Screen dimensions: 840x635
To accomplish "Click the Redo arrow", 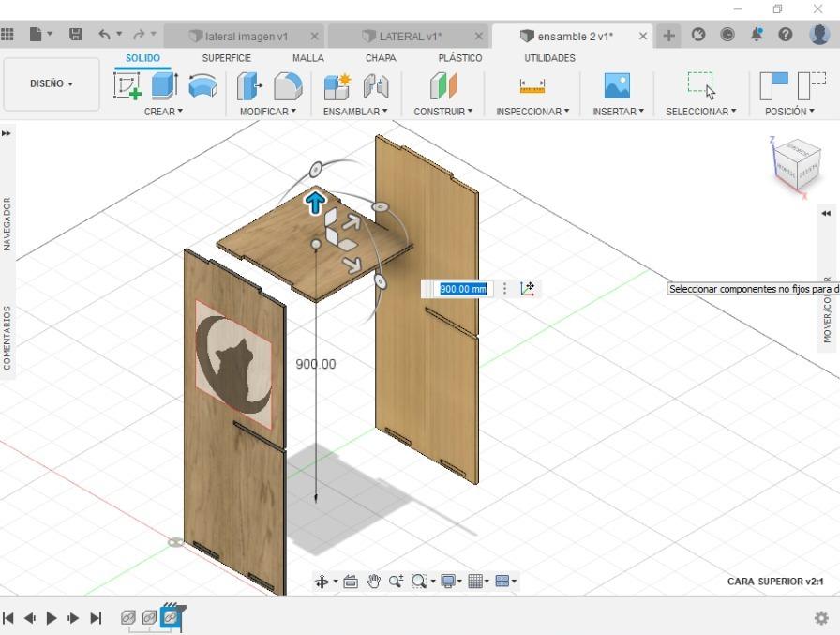I will [139, 35].
